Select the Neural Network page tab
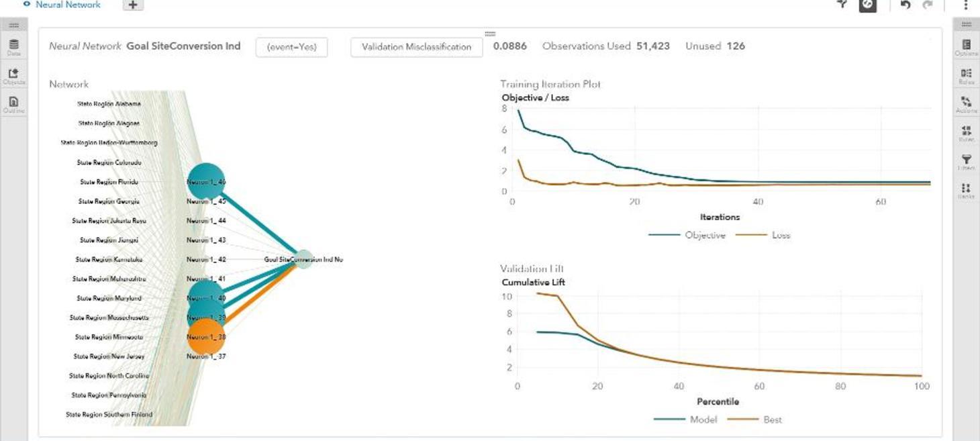 (67, 5)
